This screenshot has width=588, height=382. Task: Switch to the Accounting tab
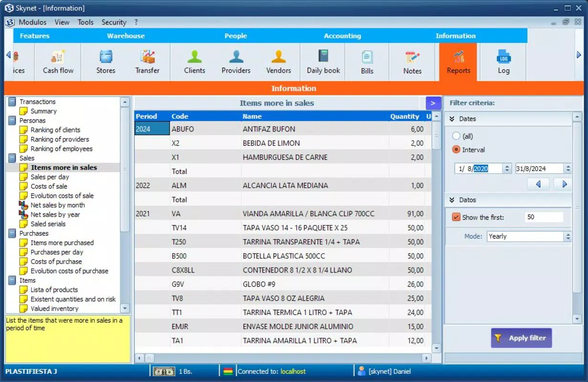pos(342,36)
